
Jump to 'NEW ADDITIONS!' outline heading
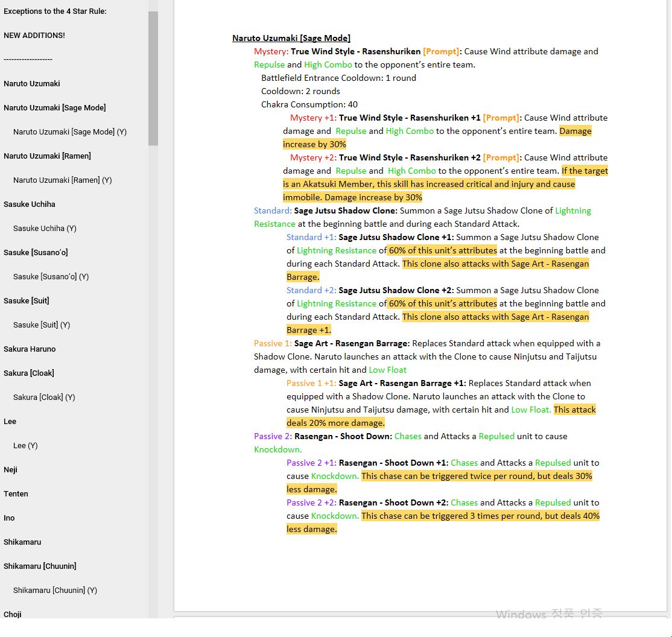pyautogui.click(x=34, y=35)
